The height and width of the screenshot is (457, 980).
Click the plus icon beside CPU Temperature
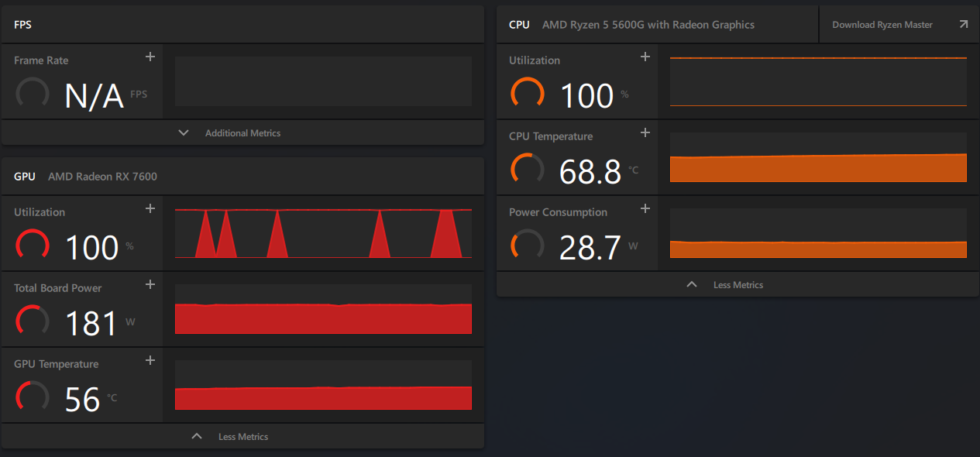[645, 132]
